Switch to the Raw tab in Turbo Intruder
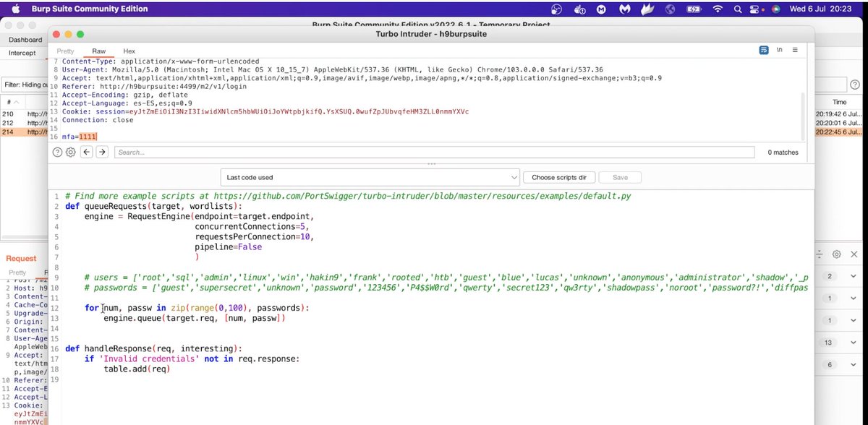 [98, 51]
